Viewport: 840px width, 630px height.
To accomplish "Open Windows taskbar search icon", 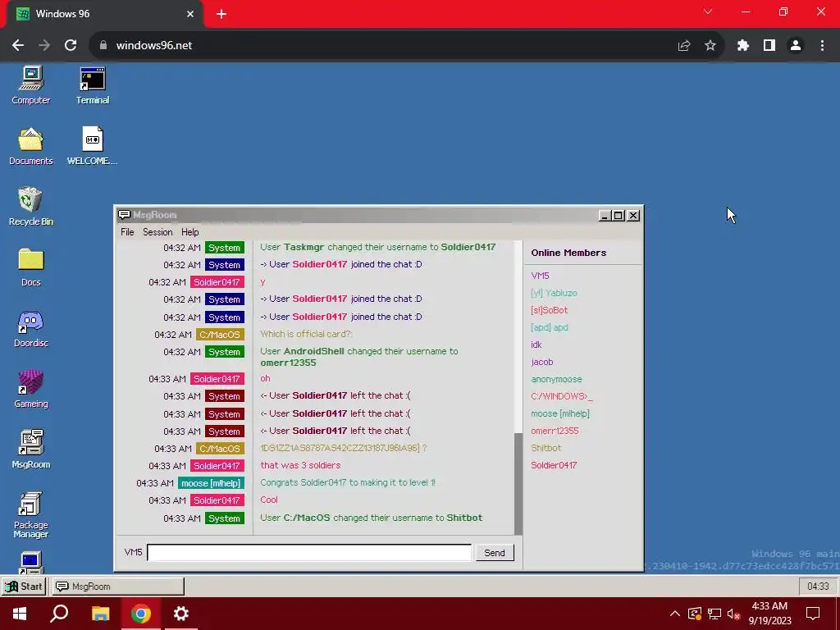I will coord(59,614).
